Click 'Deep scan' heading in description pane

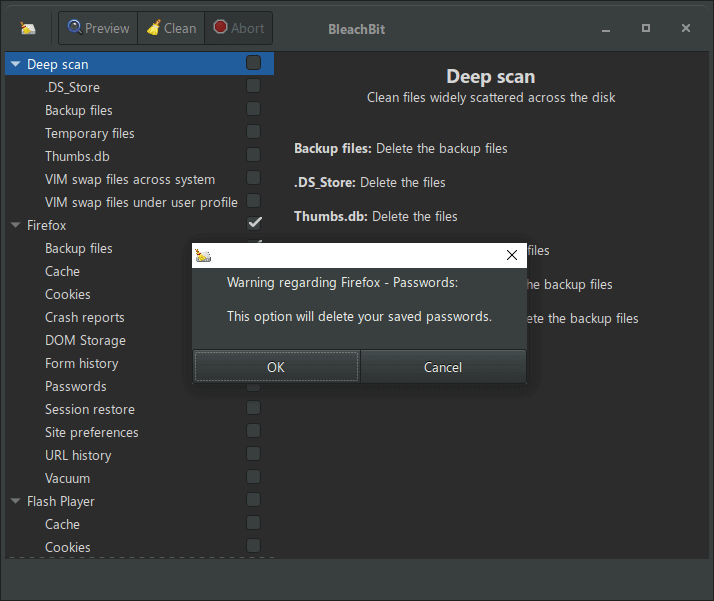[x=490, y=76]
